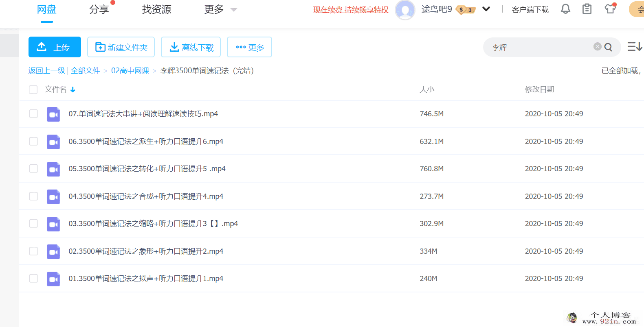Select checkbox for 02.3500单词速记法之象形 file

(x=33, y=251)
